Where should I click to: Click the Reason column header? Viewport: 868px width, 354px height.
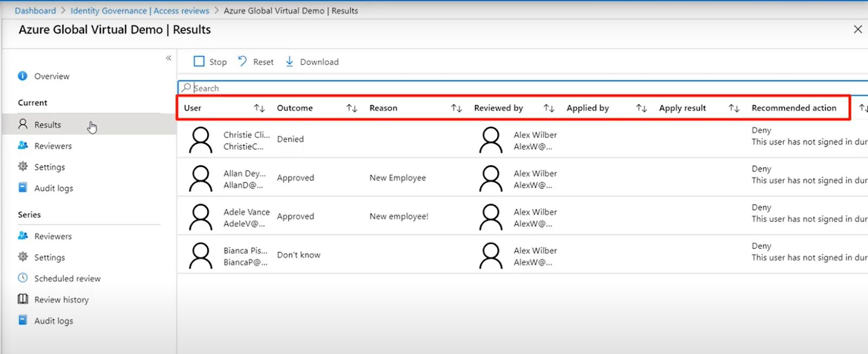coord(383,108)
